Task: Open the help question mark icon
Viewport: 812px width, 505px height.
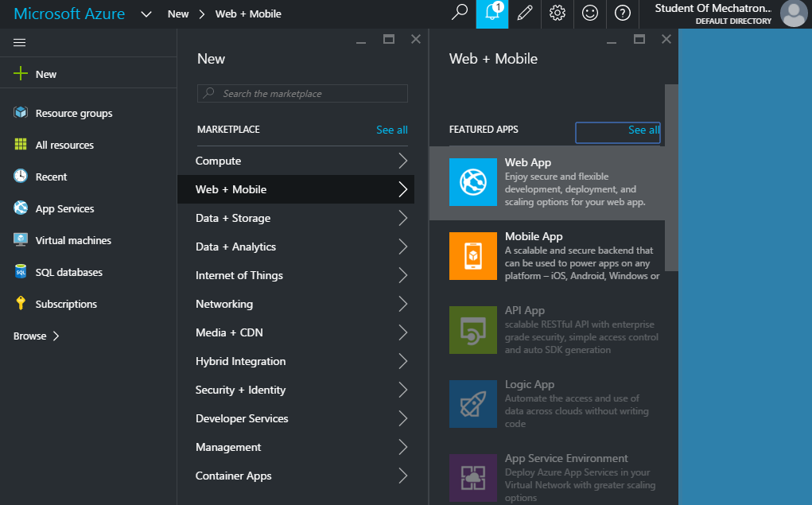Action: [623, 14]
